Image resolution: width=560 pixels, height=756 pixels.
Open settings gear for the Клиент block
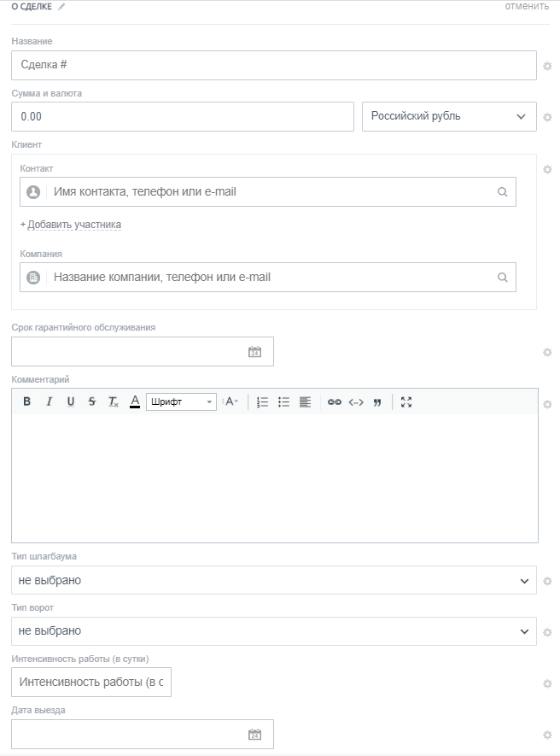click(548, 169)
